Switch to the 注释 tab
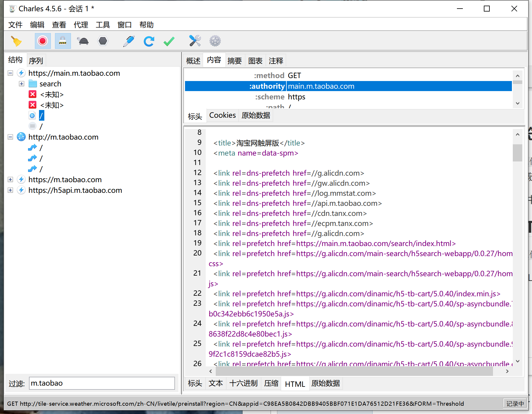The width and height of the screenshot is (532, 414). point(276,61)
